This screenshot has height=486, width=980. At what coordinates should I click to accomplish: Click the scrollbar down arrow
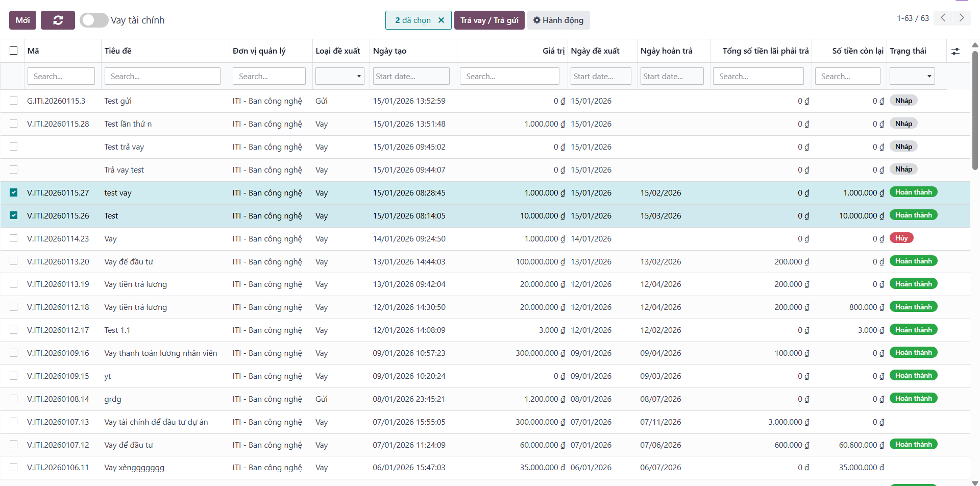point(975,482)
